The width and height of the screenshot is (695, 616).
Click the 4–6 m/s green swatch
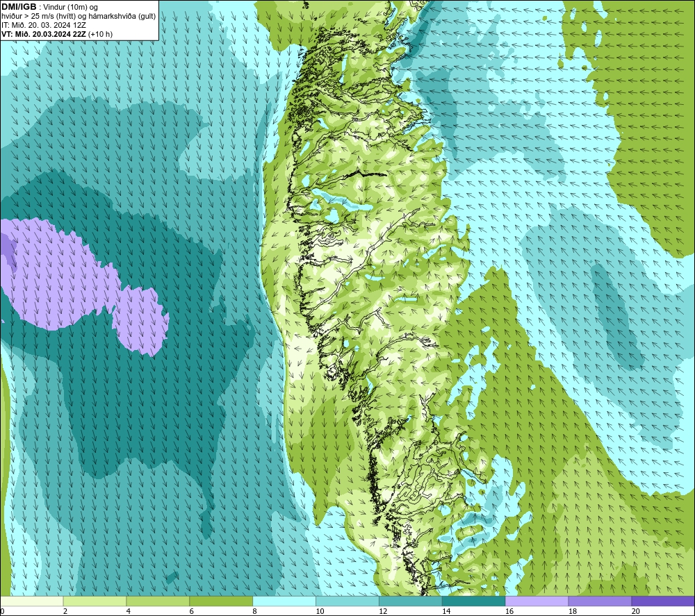coord(158,601)
